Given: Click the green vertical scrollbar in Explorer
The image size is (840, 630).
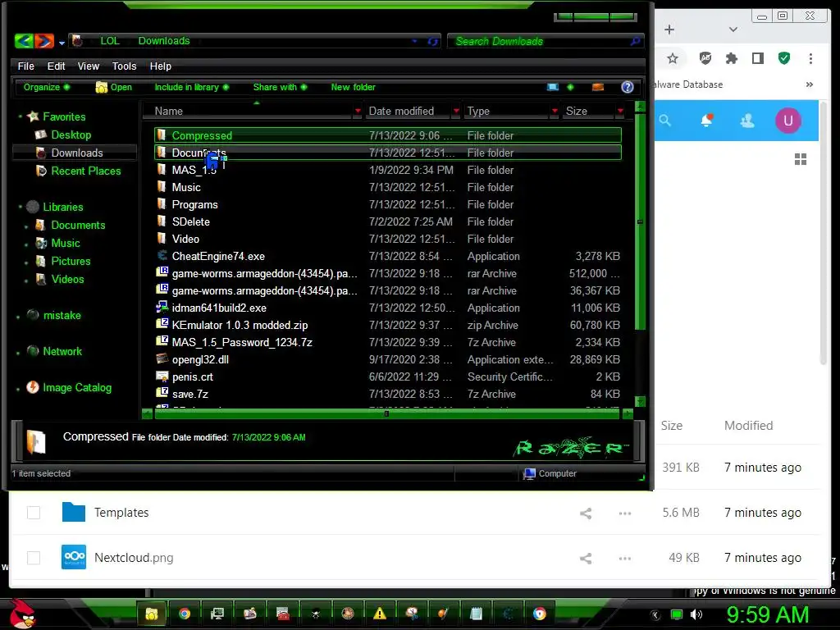Looking at the screenshot, I should pyautogui.click(x=640, y=220).
